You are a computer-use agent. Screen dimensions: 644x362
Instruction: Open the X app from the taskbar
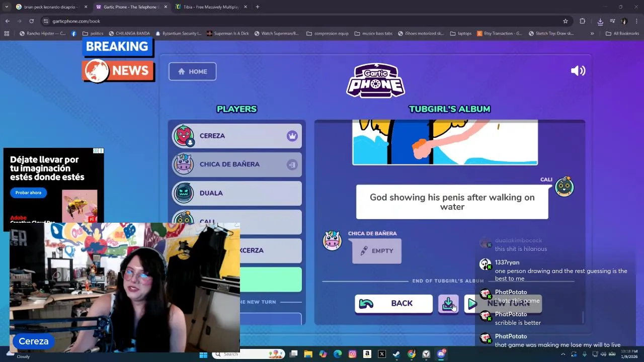tap(382, 354)
